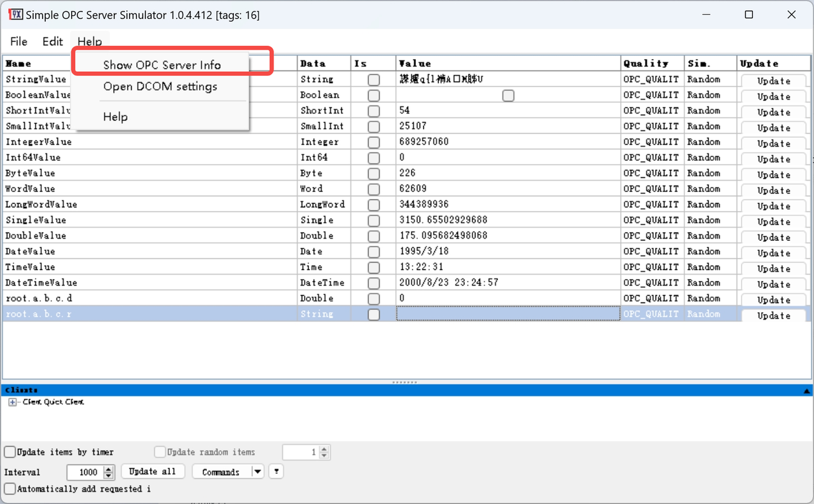Select Show OPC Server Info menu entry
The image size is (814, 504).
(162, 65)
